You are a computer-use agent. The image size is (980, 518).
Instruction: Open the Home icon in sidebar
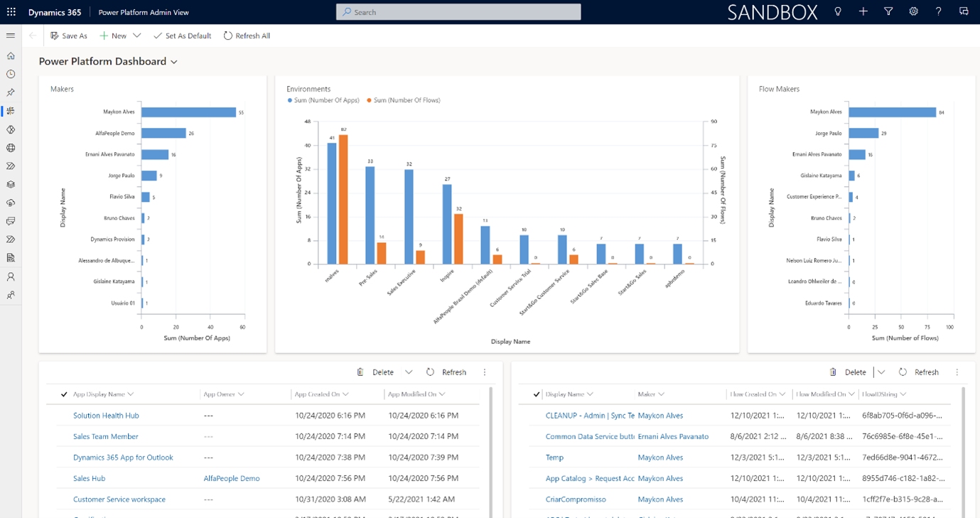(x=11, y=55)
